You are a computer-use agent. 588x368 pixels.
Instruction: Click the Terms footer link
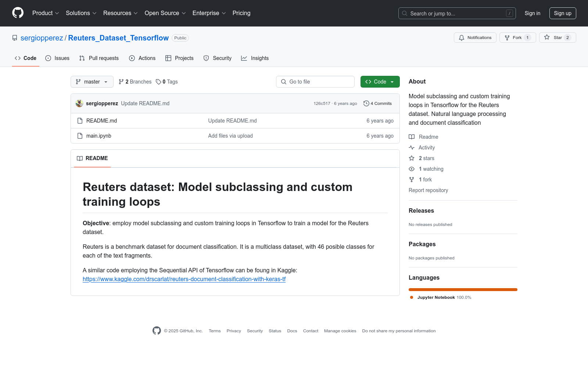(215, 331)
